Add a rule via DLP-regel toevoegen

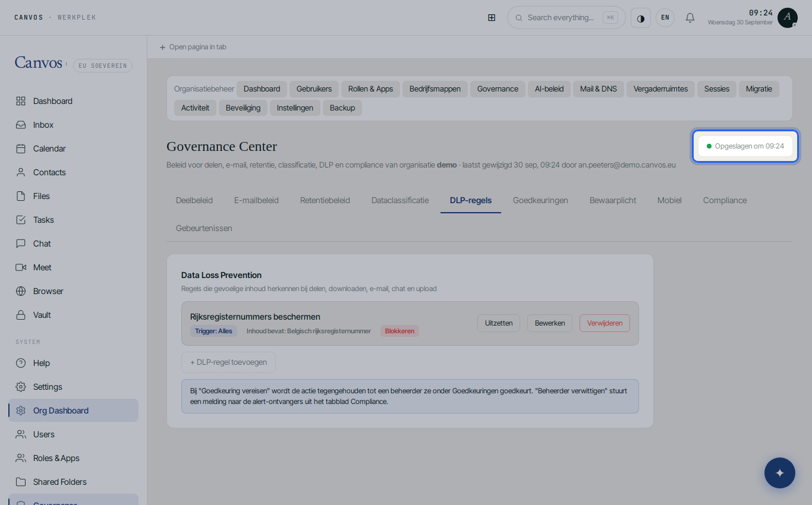[x=228, y=362]
